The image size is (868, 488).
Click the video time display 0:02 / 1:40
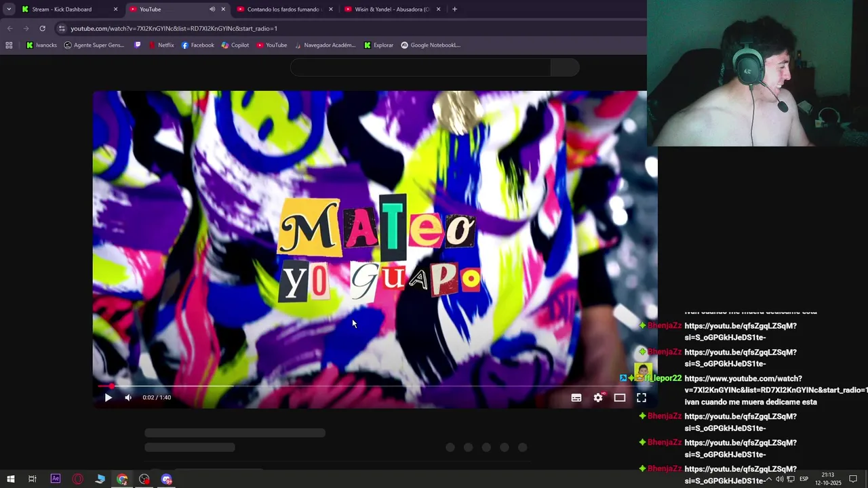(157, 398)
